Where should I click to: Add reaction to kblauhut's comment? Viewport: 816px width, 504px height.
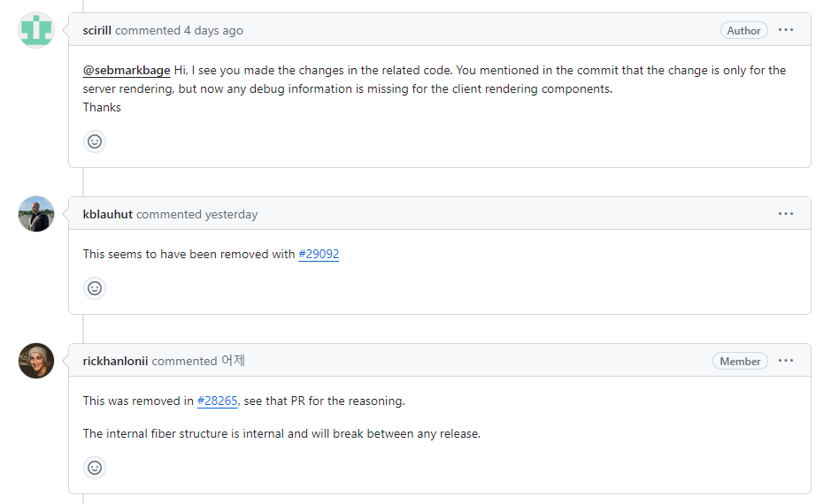[x=95, y=288]
